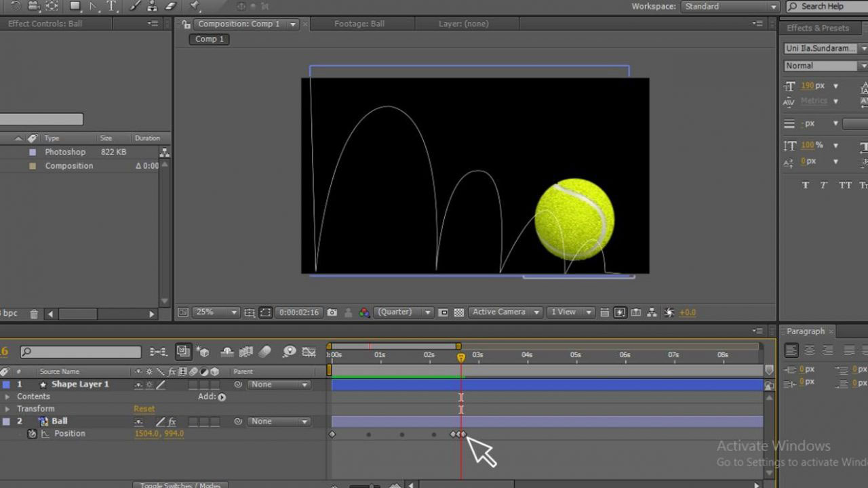Toggle the transparency grid in the comp panel

[458, 312]
